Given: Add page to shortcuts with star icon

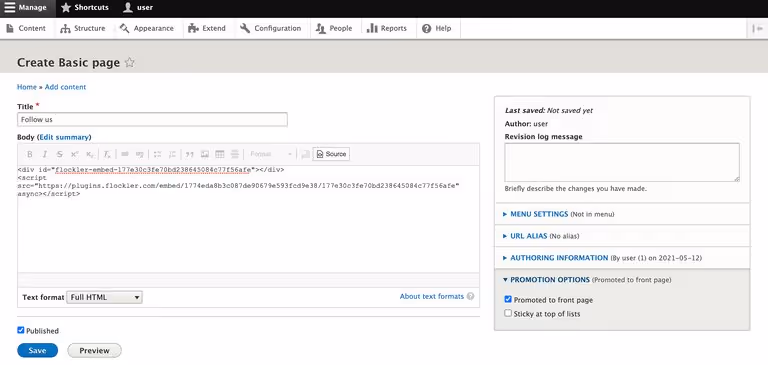Looking at the screenshot, I should 129,63.
